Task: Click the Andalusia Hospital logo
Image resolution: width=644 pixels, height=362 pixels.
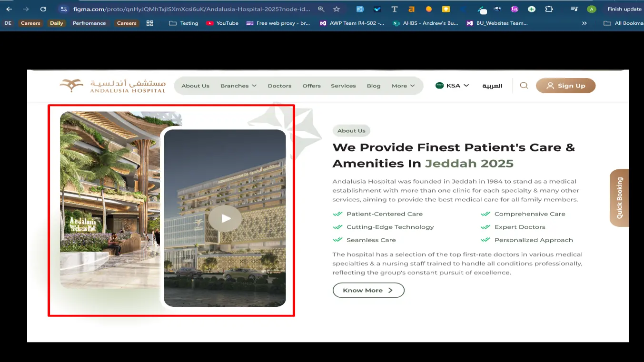Action: [113, 86]
